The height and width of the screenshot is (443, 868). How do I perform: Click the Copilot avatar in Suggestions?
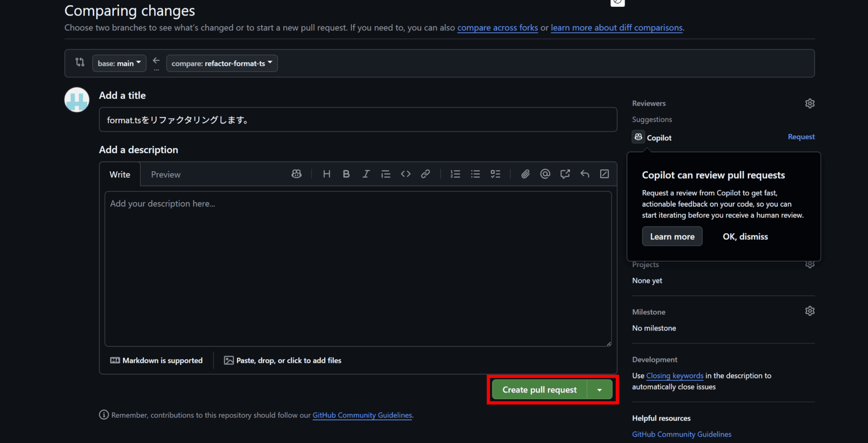[638, 137]
